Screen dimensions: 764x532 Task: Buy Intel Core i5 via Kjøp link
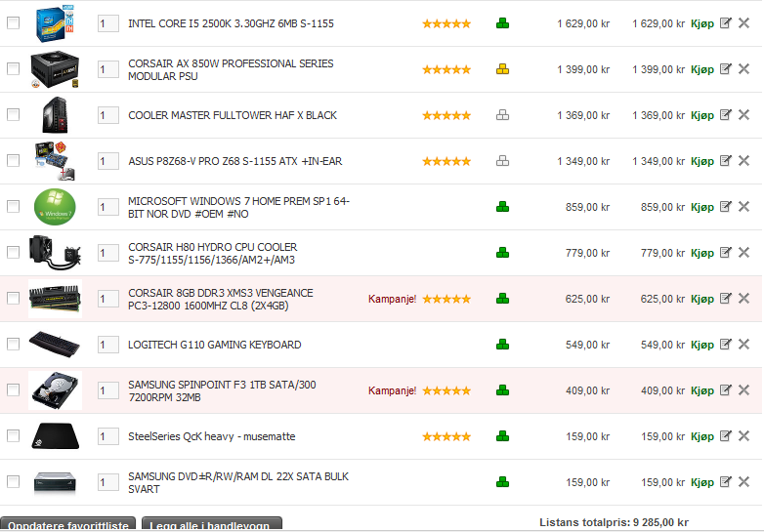[702, 23]
